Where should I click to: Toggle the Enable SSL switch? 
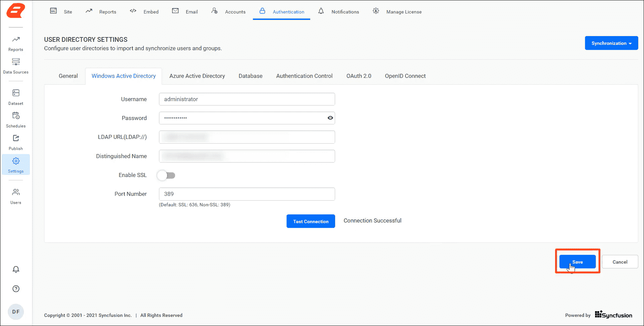point(166,175)
